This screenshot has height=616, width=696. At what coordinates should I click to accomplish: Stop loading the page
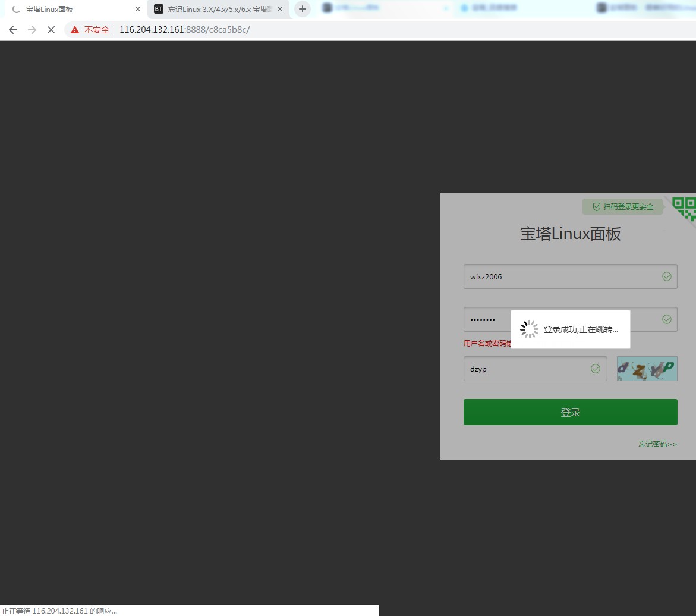[x=51, y=30]
